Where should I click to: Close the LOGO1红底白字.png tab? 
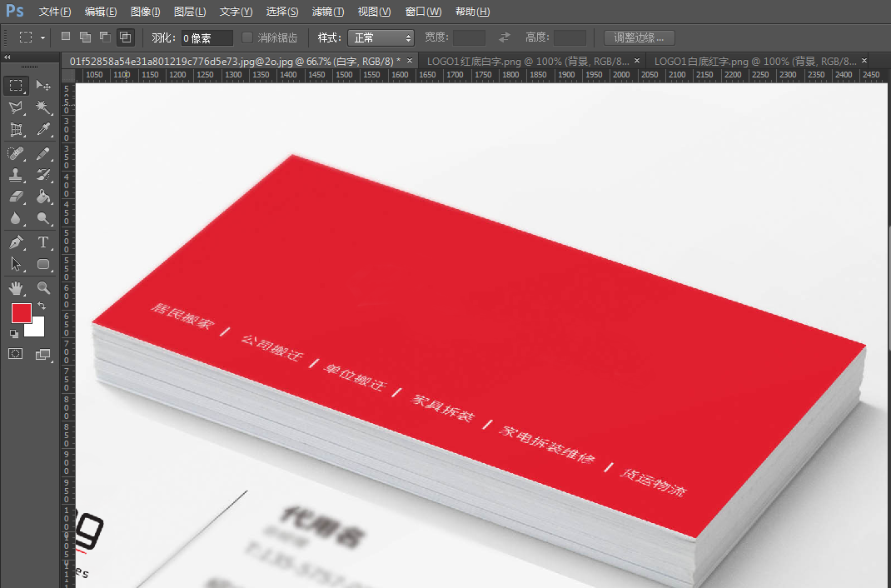coord(637,60)
